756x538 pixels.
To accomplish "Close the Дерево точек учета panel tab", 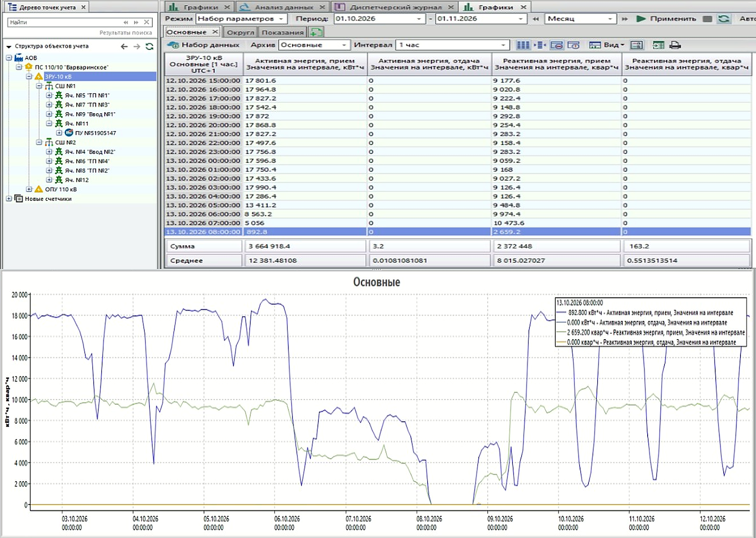I will click(84, 7).
